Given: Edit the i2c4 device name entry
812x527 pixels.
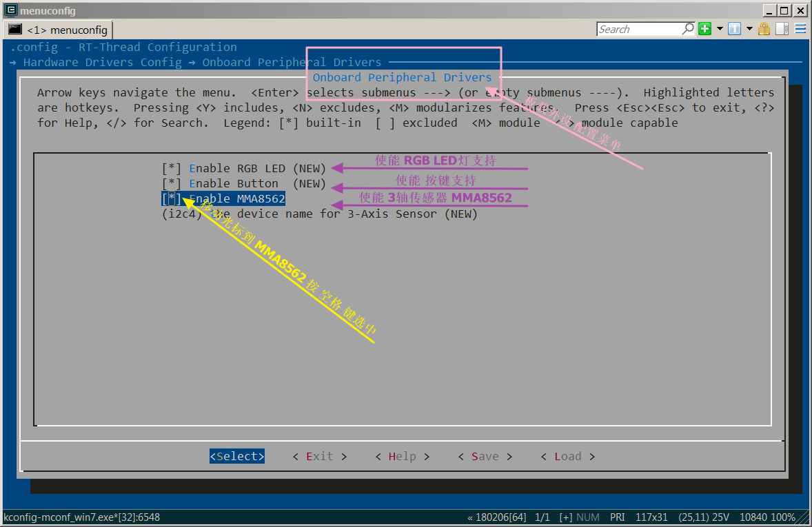Looking at the screenshot, I should 319,214.
